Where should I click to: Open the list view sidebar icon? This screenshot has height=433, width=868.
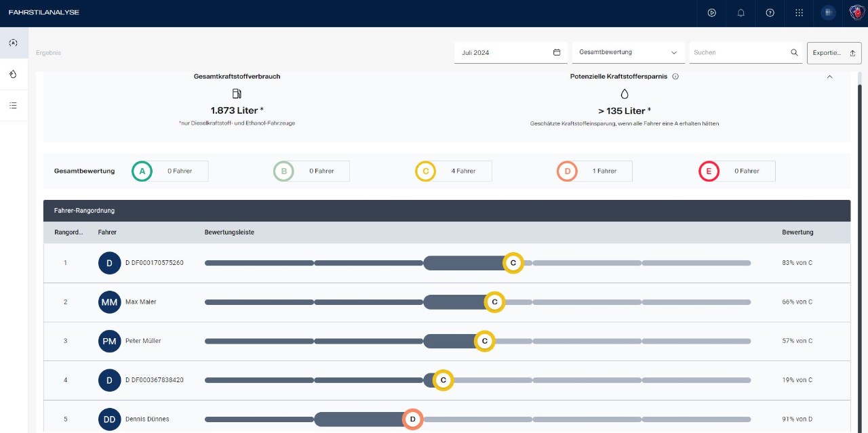pyautogui.click(x=14, y=105)
